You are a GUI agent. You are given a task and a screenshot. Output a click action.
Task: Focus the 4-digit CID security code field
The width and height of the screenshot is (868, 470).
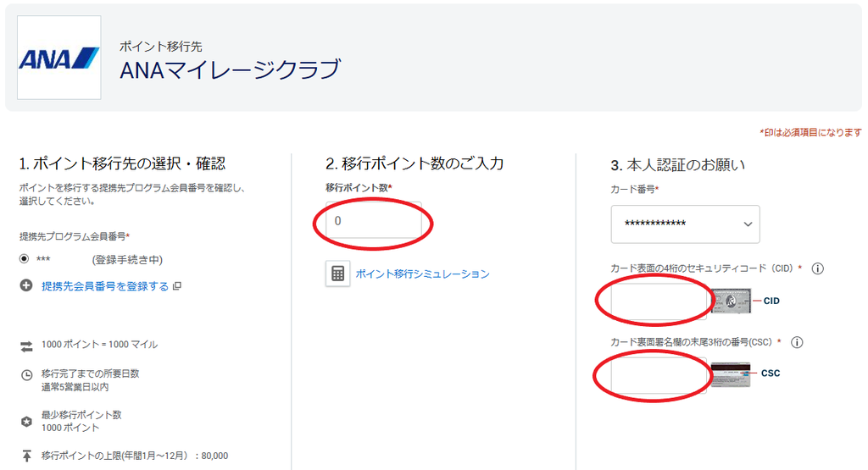[659, 301]
